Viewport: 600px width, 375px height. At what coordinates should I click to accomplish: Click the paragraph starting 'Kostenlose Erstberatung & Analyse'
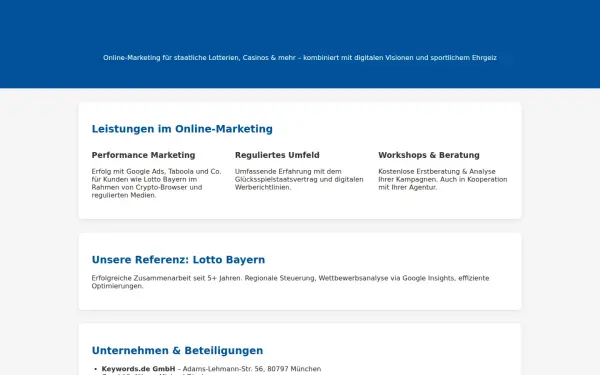coord(443,179)
